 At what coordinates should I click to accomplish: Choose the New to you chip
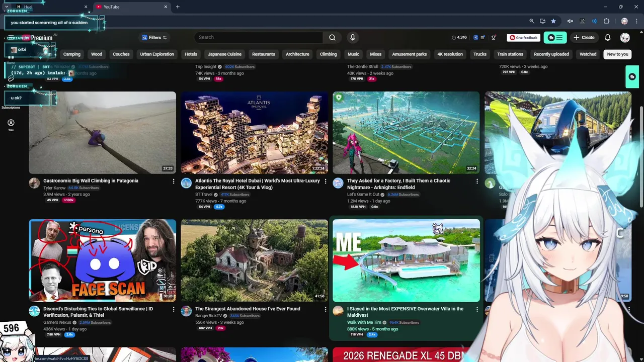pyautogui.click(x=617, y=54)
